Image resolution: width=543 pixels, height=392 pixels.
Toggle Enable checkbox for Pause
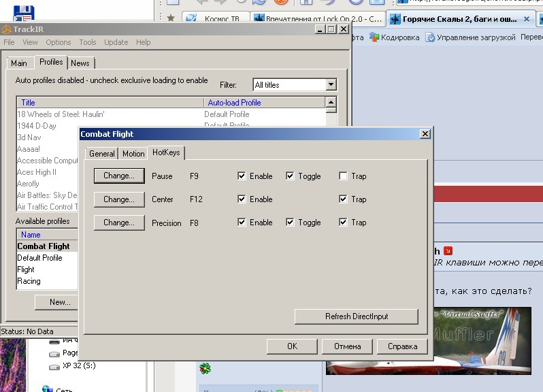point(242,176)
